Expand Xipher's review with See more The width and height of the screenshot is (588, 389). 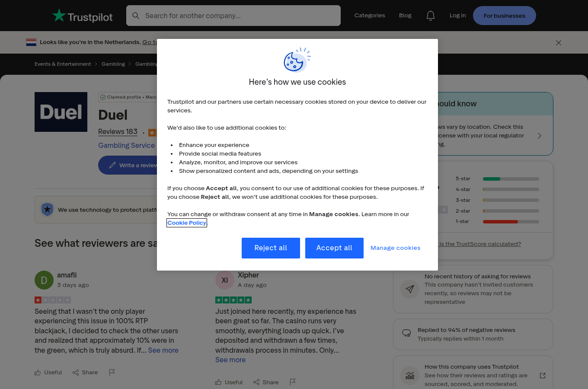[x=230, y=360]
